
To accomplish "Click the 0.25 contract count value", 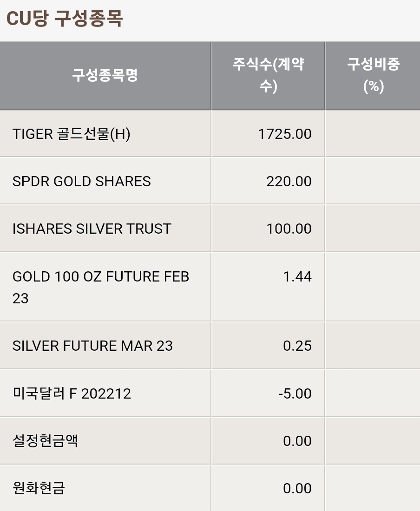I will [297, 346].
